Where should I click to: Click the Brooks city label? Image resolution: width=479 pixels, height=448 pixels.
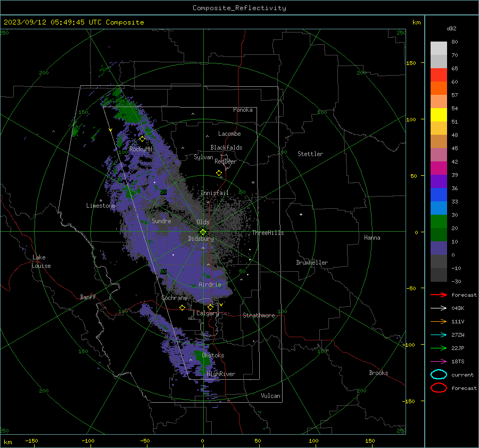[378, 373]
